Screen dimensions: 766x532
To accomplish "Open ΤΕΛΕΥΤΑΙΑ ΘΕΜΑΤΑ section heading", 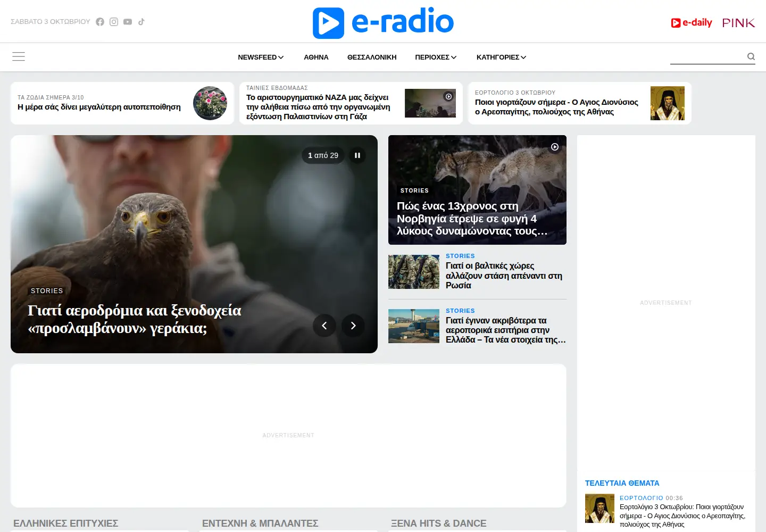I will tap(622, 483).
